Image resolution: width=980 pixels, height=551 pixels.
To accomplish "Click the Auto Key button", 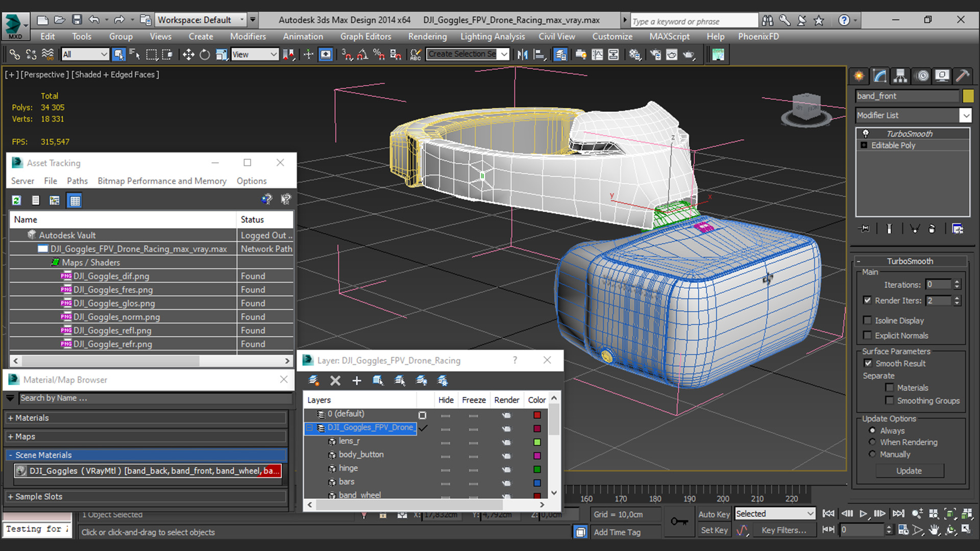I will pos(714,514).
